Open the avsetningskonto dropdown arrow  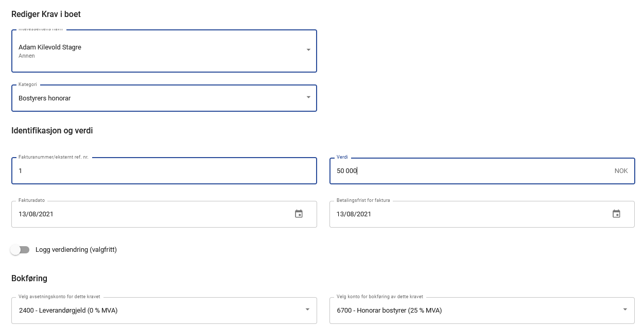tap(307, 310)
